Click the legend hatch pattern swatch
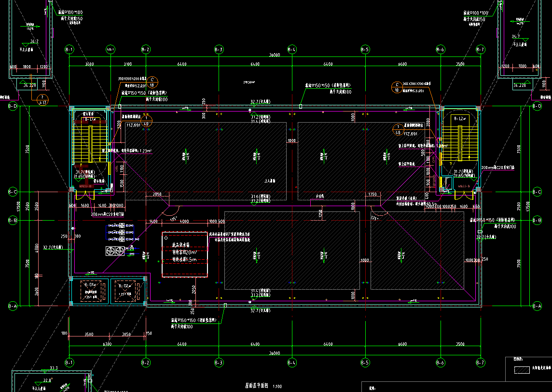 [522, 369]
